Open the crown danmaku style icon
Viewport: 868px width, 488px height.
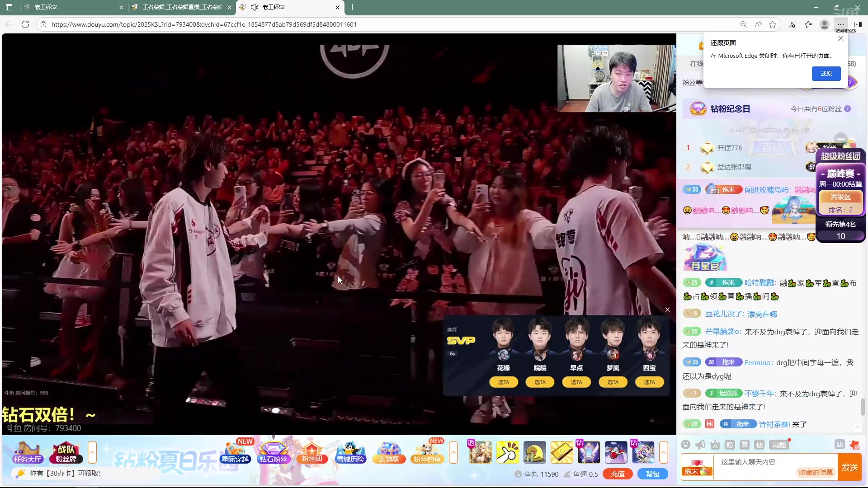(x=715, y=445)
